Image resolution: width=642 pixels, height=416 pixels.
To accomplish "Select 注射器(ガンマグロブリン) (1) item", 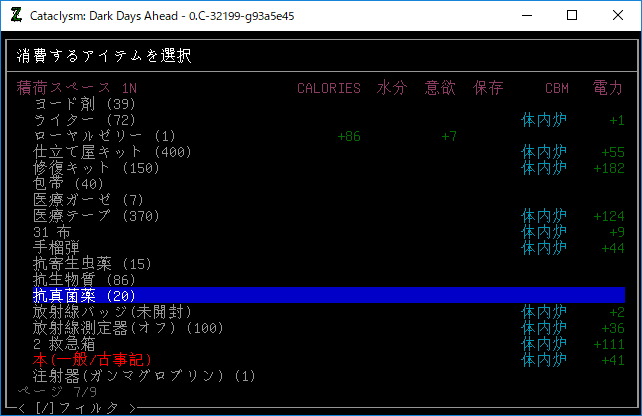I will (x=144, y=376).
